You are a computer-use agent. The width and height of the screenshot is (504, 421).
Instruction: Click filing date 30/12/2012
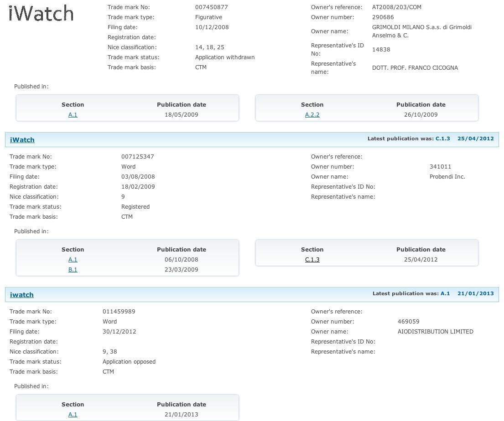click(119, 331)
